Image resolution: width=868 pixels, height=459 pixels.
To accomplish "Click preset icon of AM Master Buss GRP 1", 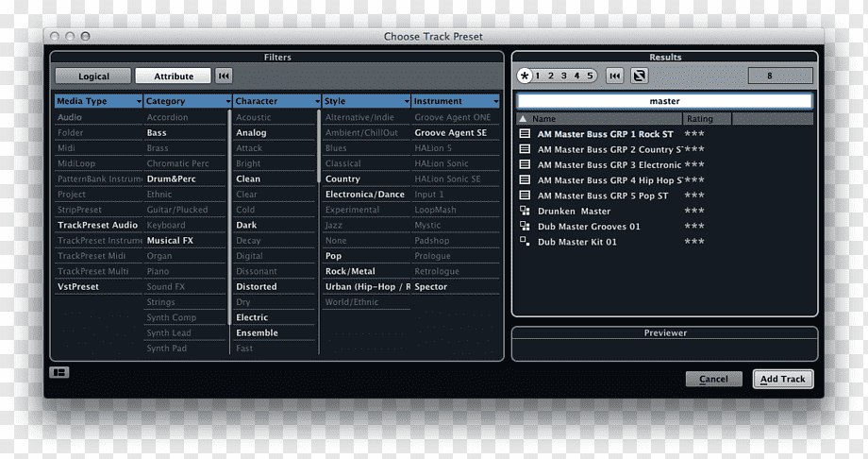I will point(525,133).
